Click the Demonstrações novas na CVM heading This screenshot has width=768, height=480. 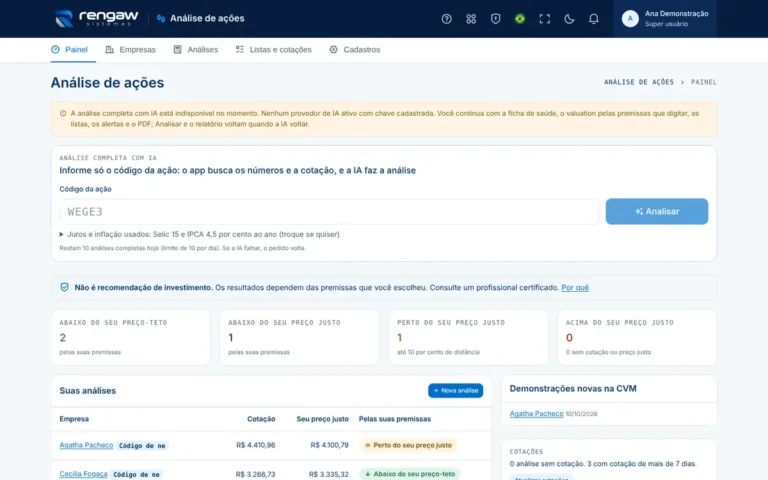573,389
